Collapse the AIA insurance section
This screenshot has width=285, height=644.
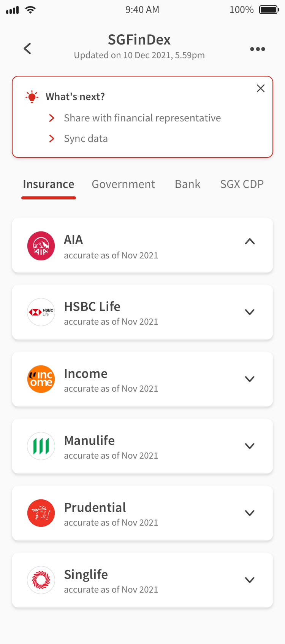pos(250,241)
